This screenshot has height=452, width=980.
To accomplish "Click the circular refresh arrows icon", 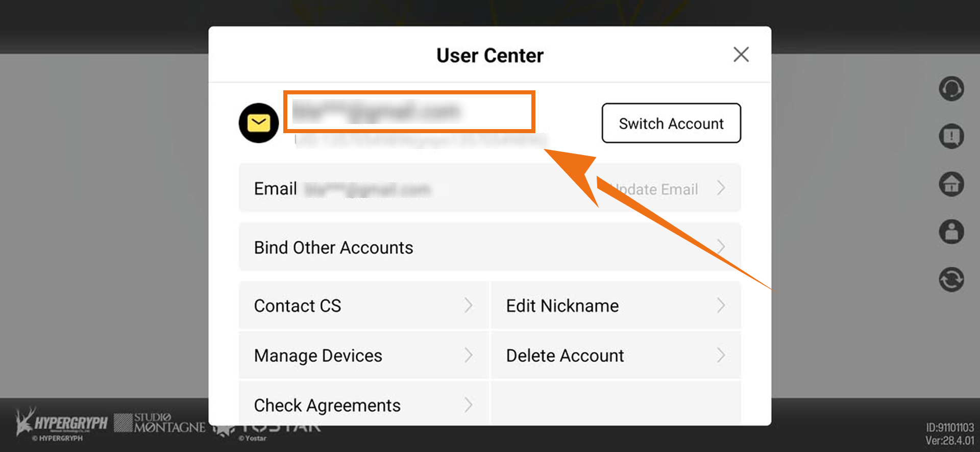I will 951,280.
